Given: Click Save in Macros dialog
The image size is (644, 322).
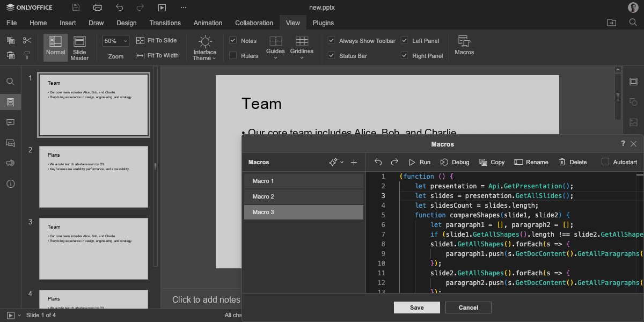Looking at the screenshot, I should click(417, 308).
